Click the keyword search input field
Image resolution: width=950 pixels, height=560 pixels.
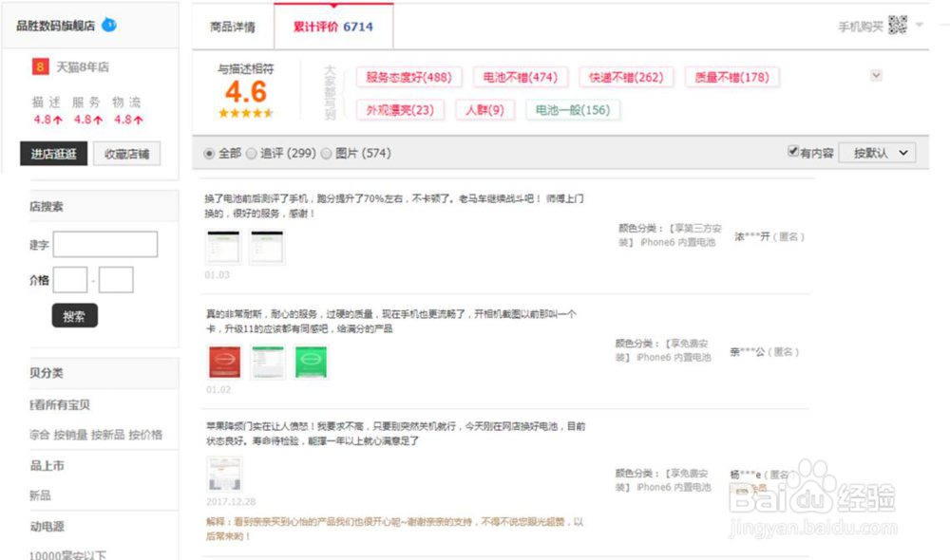(x=105, y=244)
